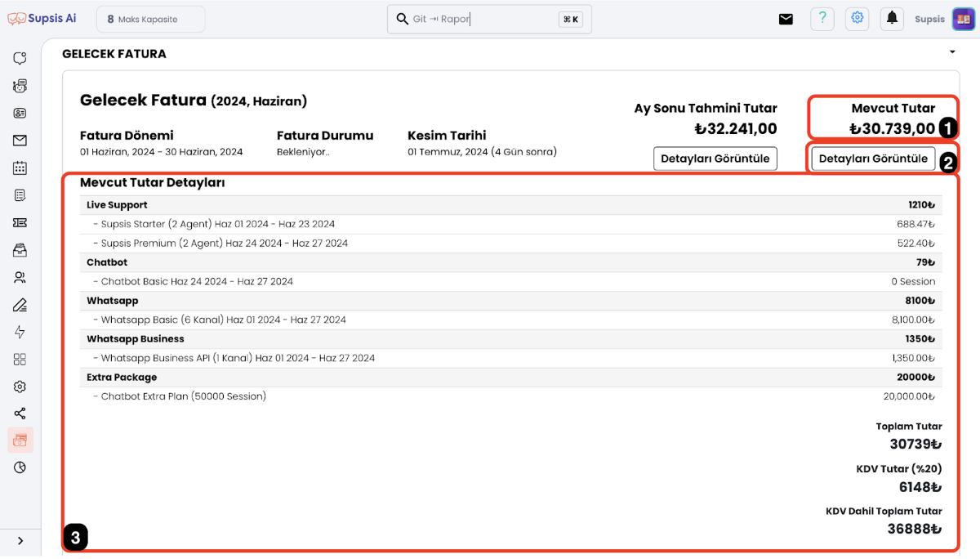Click the ₺30.739,00 current amount
980x559 pixels.
pos(892,128)
